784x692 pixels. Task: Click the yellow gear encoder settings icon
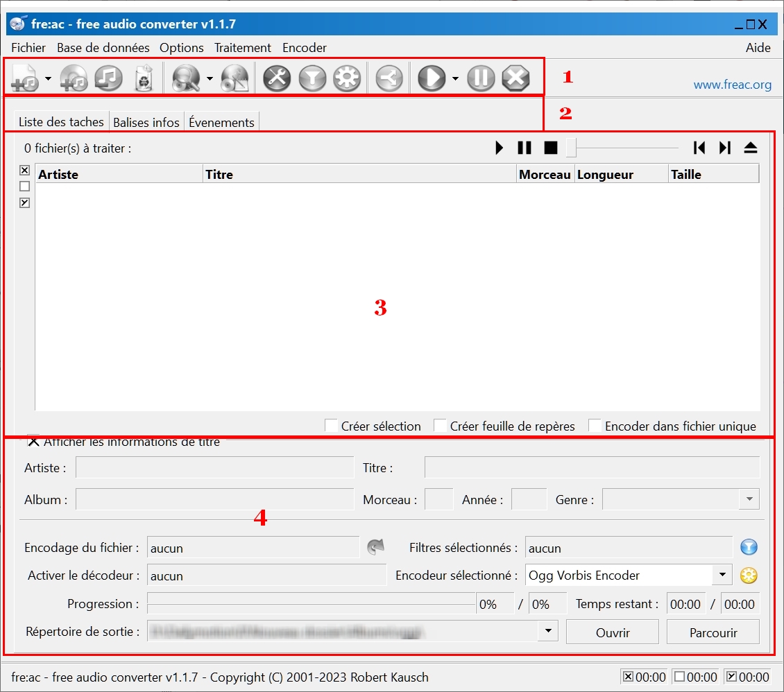point(749,576)
